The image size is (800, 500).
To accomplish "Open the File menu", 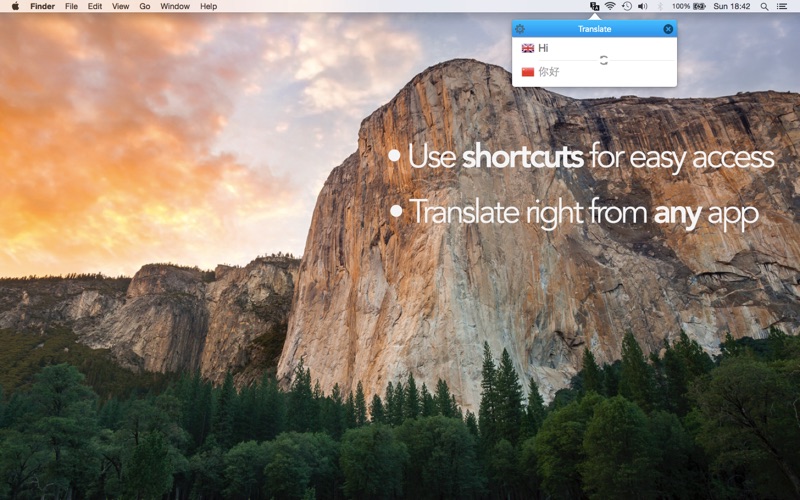I will (71, 6).
